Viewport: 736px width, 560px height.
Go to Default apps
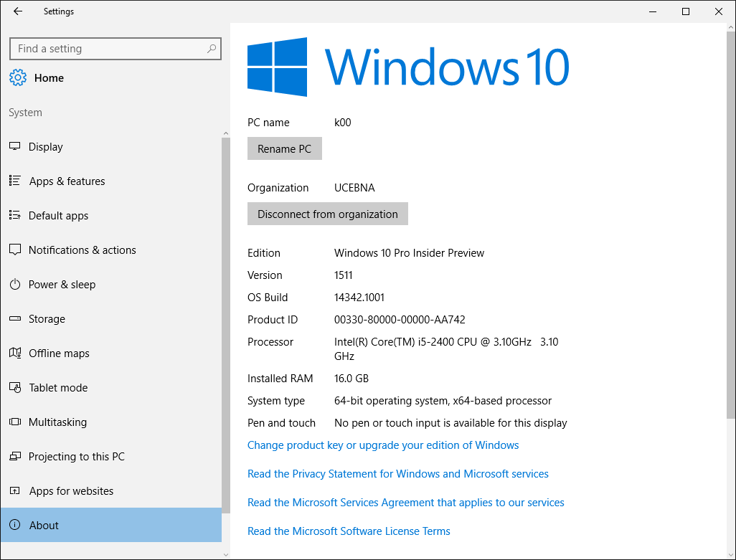coord(111,216)
